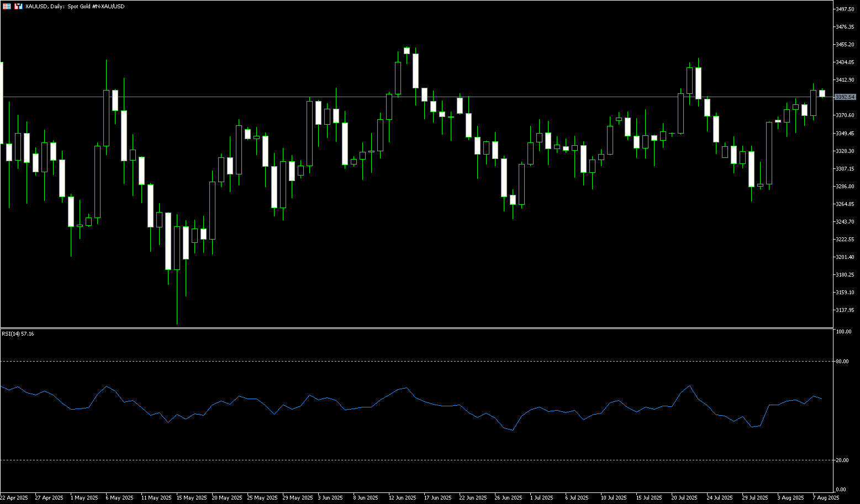Click the current price tag 3392.54
This screenshot has height=504, width=860.
[x=845, y=97]
